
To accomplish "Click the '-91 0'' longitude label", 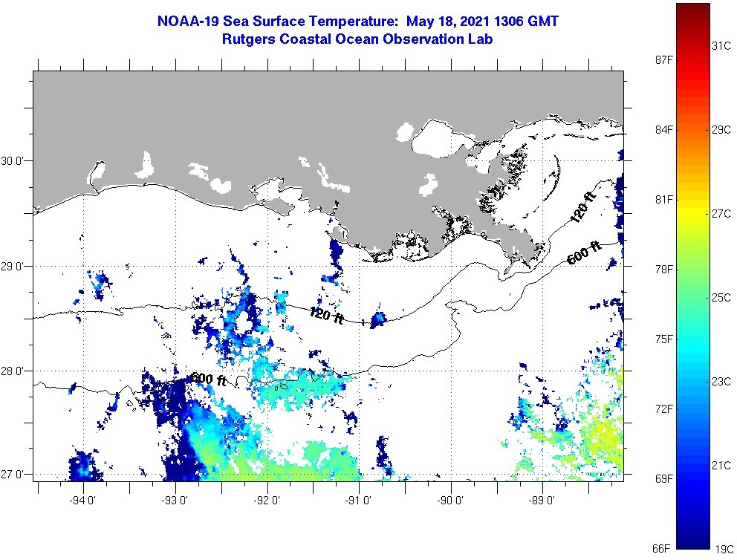I will 358,501.
